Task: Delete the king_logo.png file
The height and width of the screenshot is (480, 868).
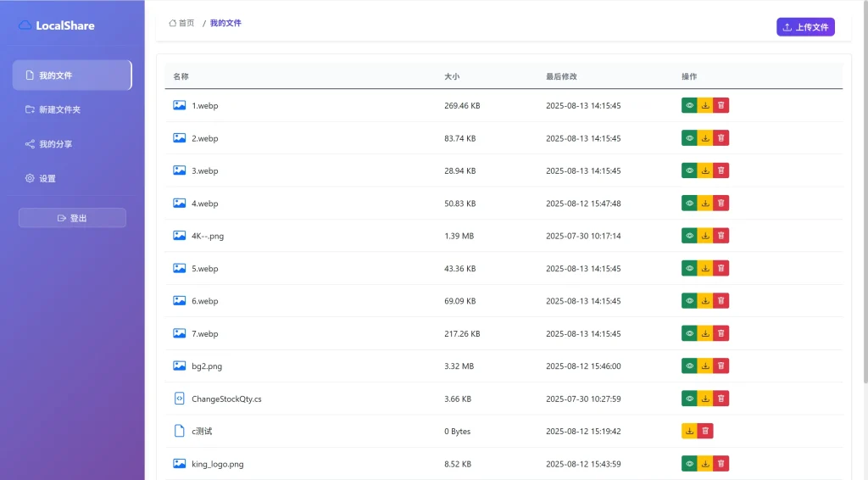Action: tap(721, 463)
